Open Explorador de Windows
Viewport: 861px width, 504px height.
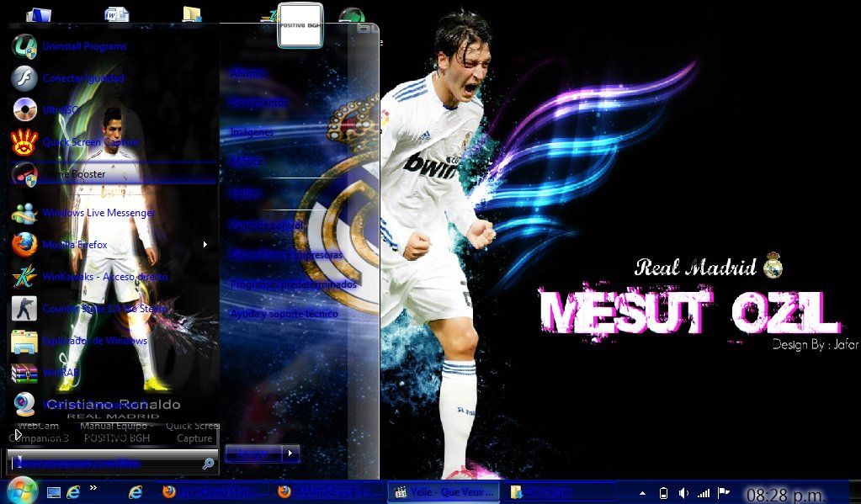pyautogui.click(x=94, y=341)
